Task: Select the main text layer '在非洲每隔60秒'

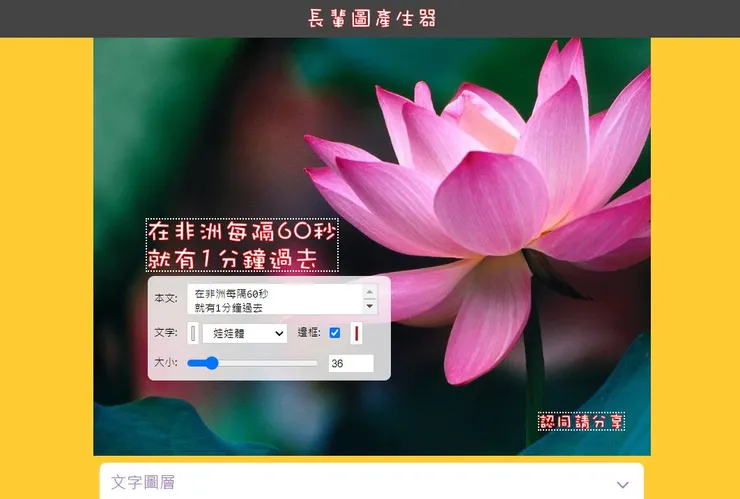Action: [x=242, y=245]
